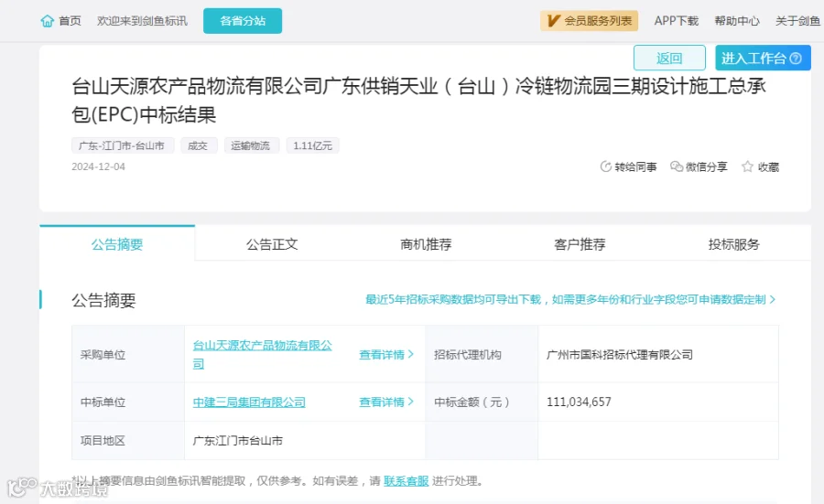The width and height of the screenshot is (824, 504).
Task: Click the WeChat share icon
Action: click(677, 166)
